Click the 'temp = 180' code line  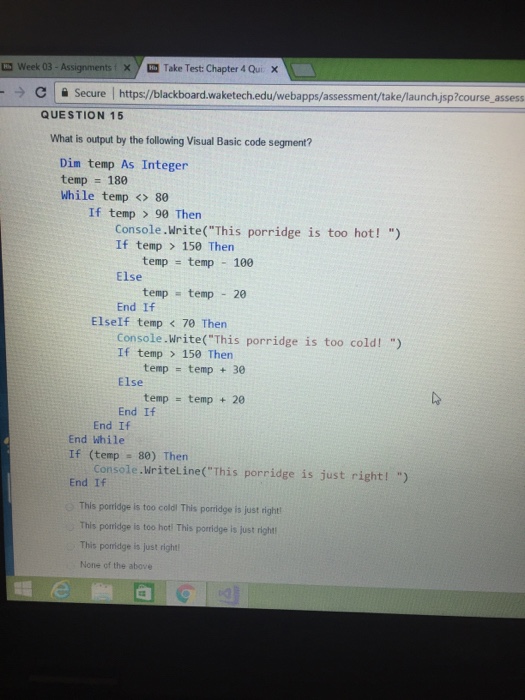94,180
